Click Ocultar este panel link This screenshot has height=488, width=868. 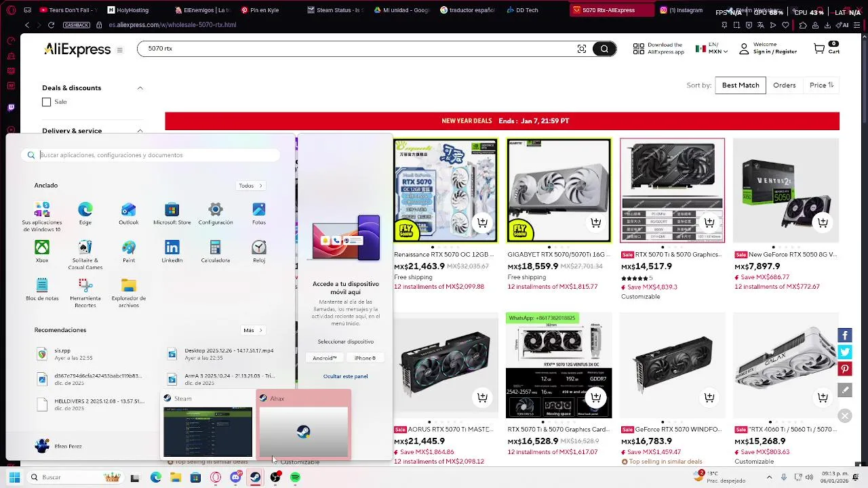point(346,376)
